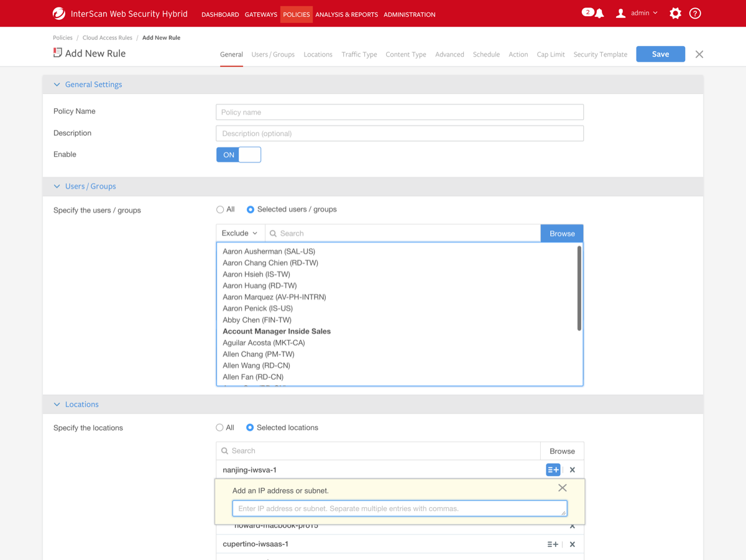Click the IP address or subnet text box

coord(400,508)
